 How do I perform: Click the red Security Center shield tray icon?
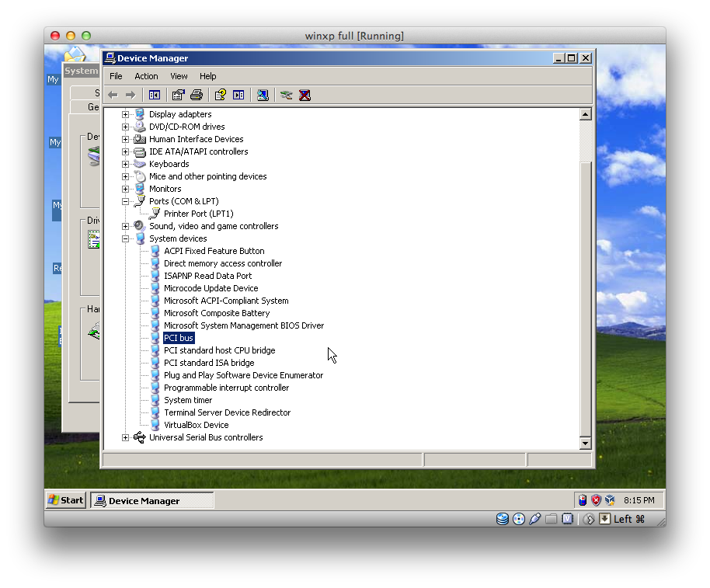point(597,501)
